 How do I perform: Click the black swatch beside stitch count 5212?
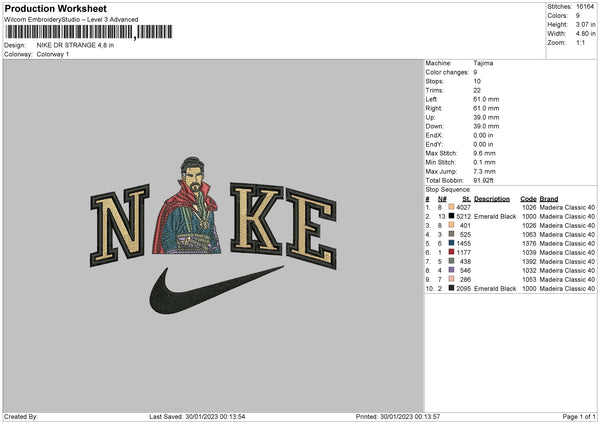[451, 216]
